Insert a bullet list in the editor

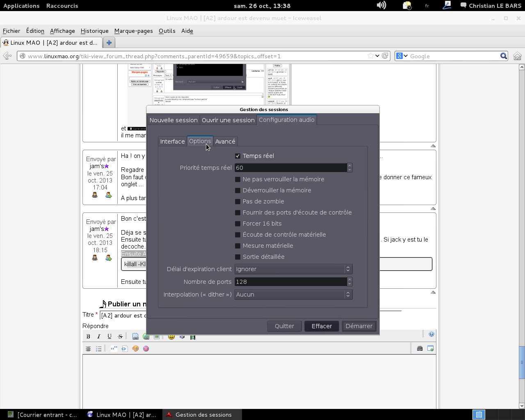point(99,349)
